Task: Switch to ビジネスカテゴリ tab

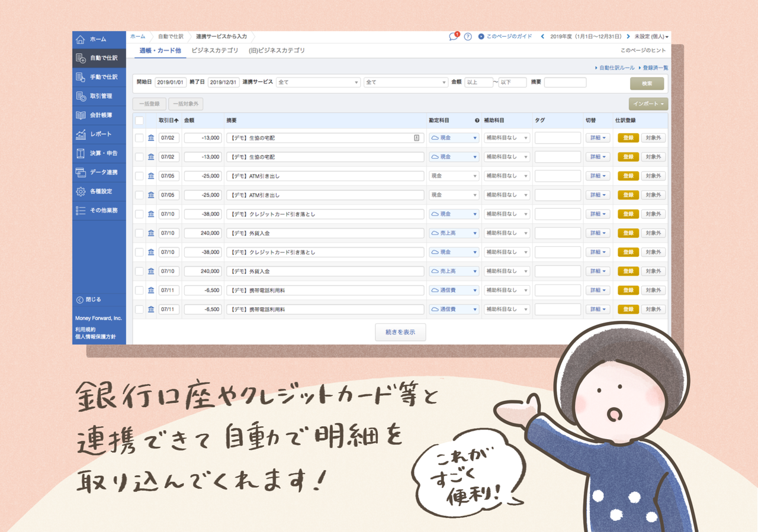Action: click(x=215, y=51)
